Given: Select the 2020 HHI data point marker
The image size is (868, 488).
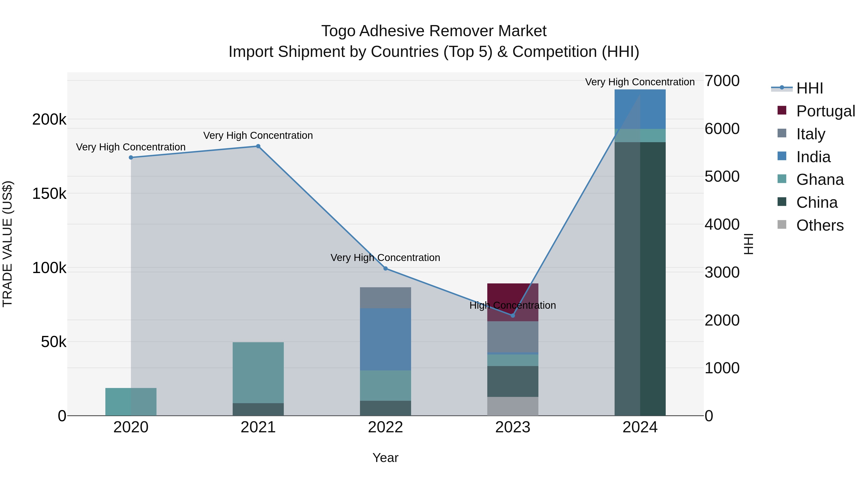Looking at the screenshot, I should tap(131, 158).
